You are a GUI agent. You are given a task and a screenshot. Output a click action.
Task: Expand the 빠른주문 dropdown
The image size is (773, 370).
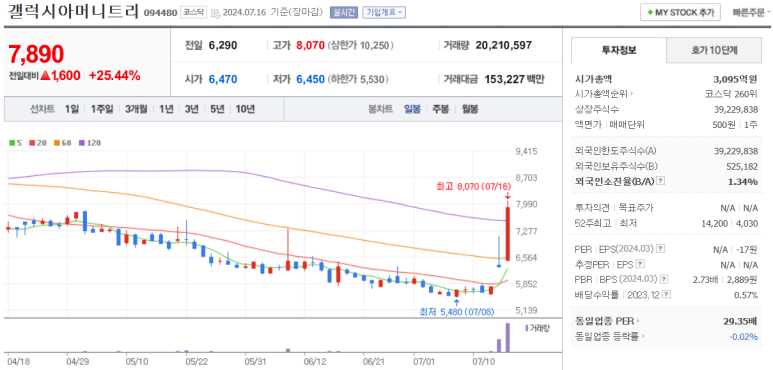(x=752, y=12)
